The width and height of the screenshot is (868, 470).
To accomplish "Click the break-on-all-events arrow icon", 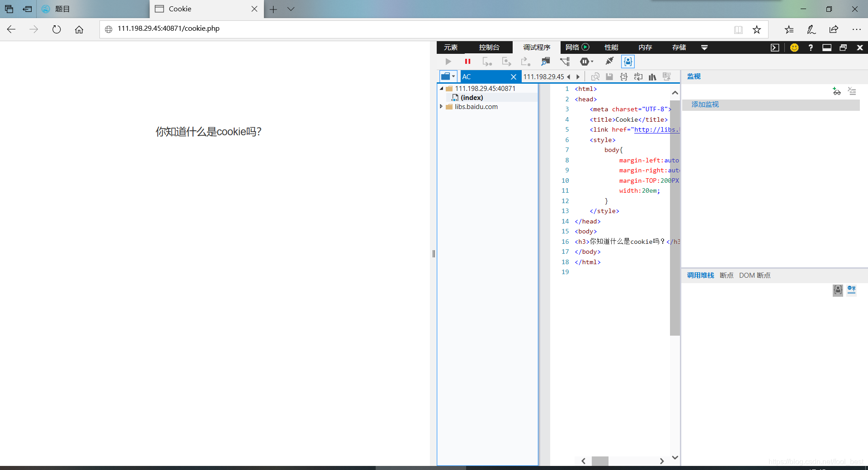I will (x=565, y=62).
